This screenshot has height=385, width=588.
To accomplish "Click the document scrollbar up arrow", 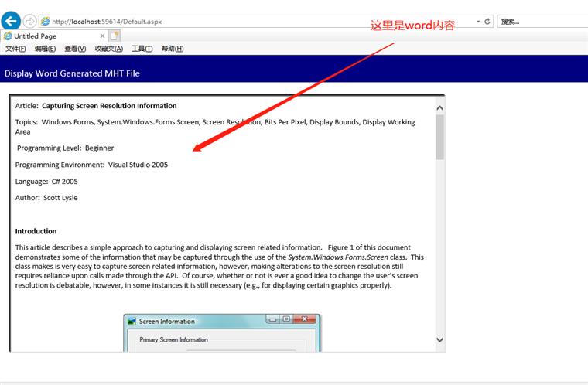I will click(440, 108).
